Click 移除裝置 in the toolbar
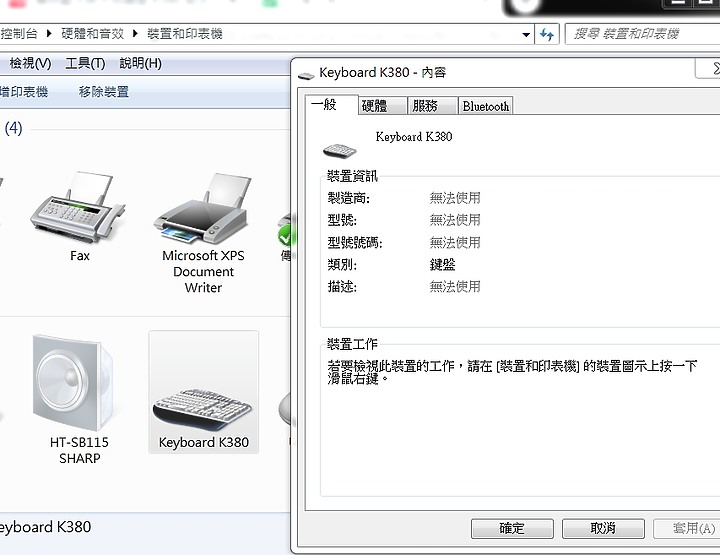Image resolution: width=720 pixels, height=555 pixels. [x=103, y=92]
